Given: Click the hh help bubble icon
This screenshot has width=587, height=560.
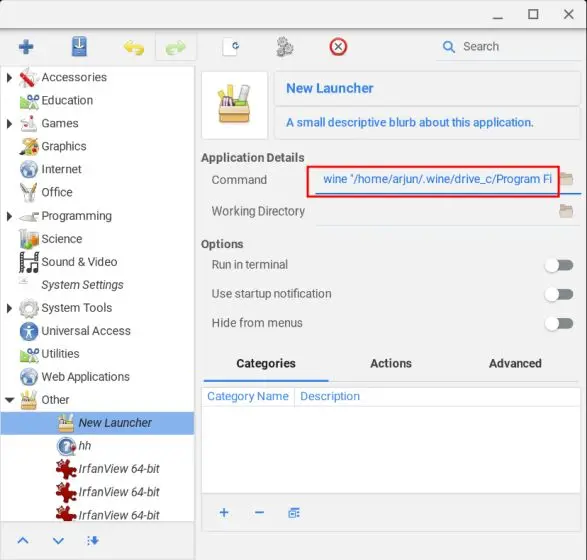Looking at the screenshot, I should [x=66, y=446].
